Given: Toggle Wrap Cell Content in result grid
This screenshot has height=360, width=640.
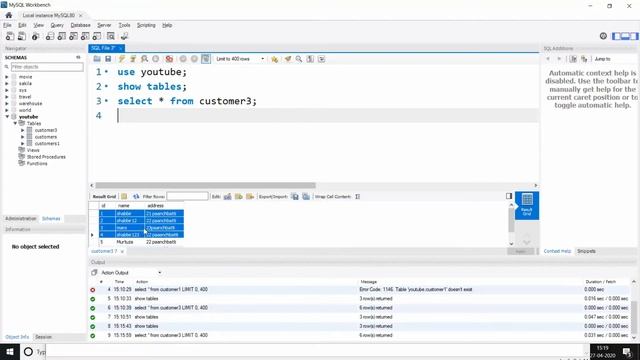Looking at the screenshot, I should pos(358,197).
